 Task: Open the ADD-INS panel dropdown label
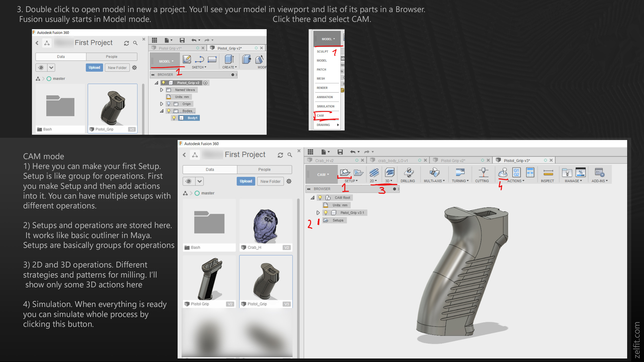click(599, 181)
